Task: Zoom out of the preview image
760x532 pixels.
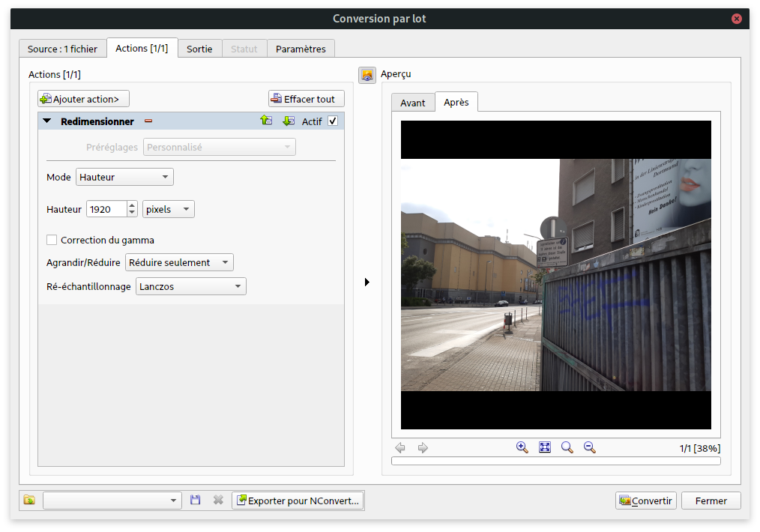Action: pos(590,447)
